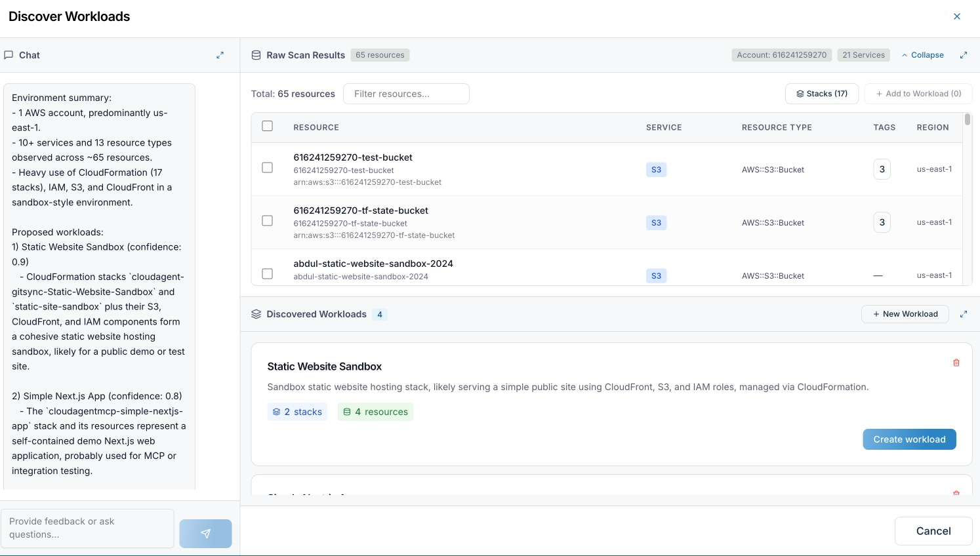The width and height of the screenshot is (980, 556).
Task: Click Add to Workload (0)
Action: click(x=918, y=93)
